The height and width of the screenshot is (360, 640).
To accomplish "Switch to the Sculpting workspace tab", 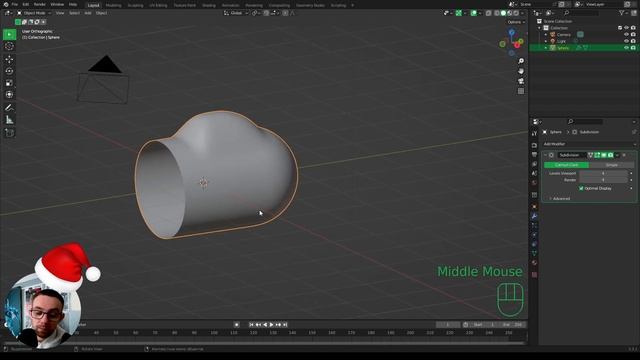I will 135,6.
